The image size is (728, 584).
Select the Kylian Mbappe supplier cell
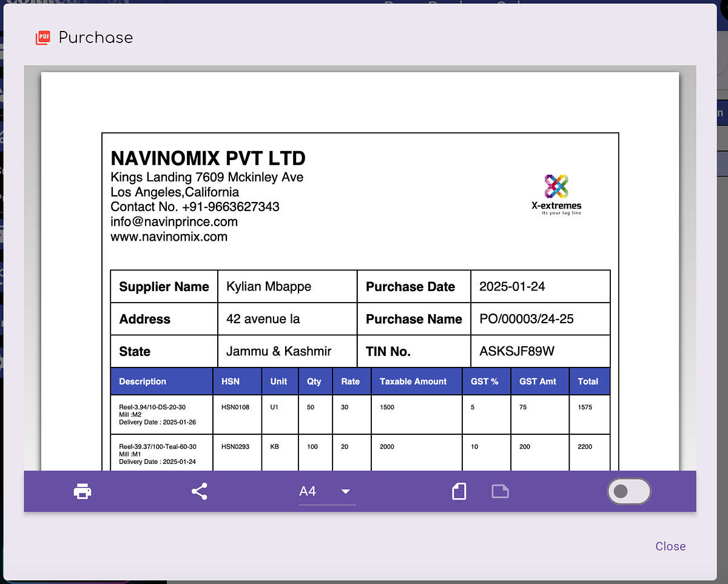coord(287,286)
